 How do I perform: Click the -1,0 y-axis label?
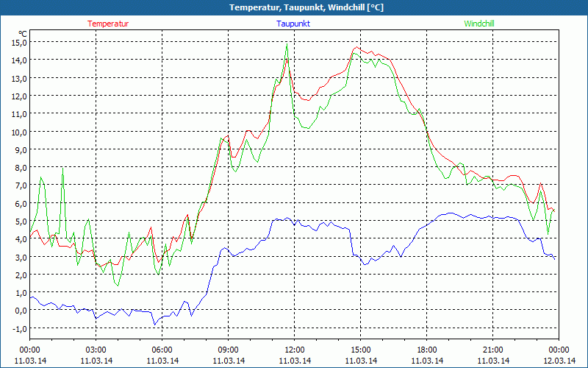(x=20, y=328)
